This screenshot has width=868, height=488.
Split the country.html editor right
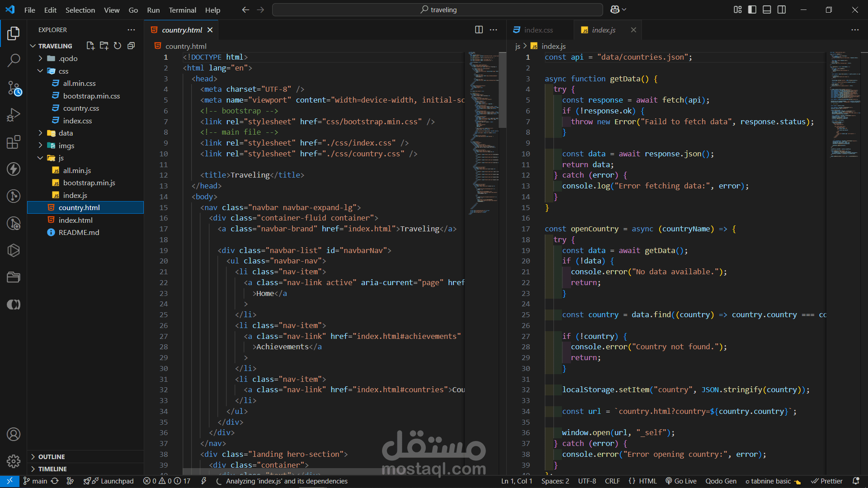tap(479, 30)
